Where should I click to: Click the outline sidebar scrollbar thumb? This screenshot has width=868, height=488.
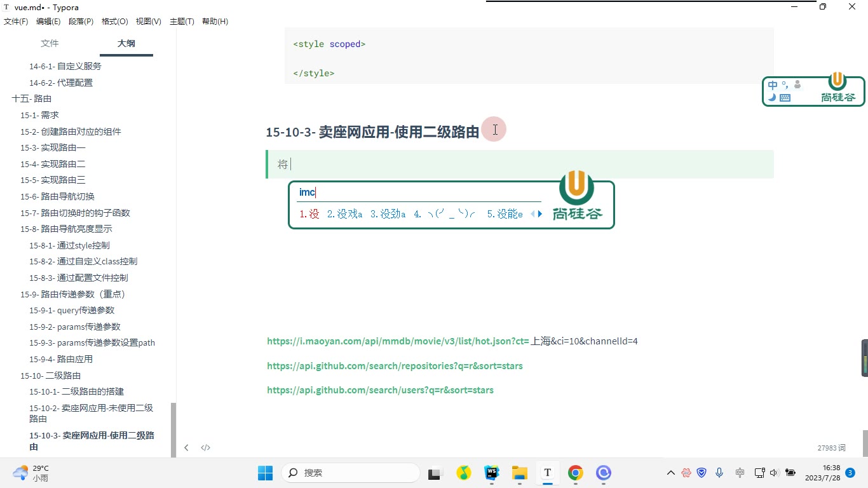point(173,430)
